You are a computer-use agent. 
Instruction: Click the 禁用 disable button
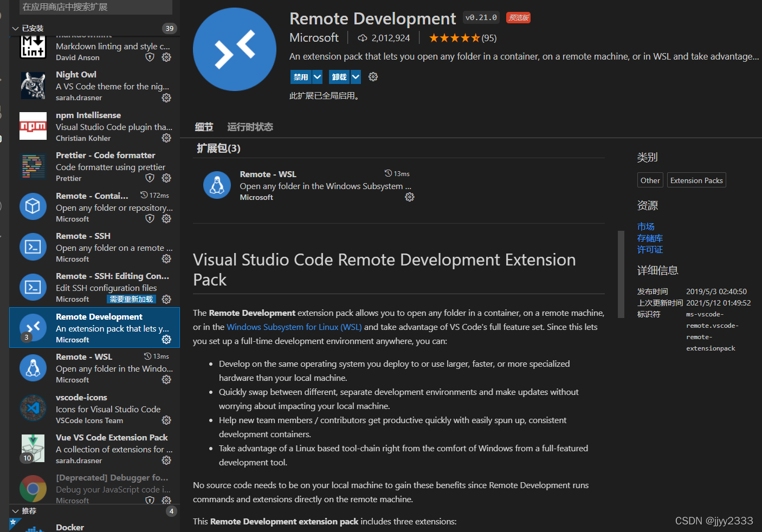tap(301, 77)
